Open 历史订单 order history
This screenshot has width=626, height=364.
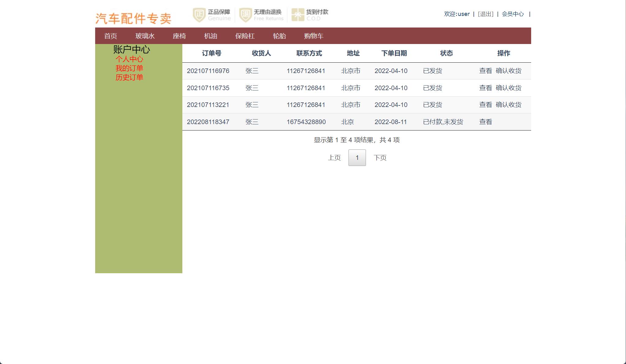coord(129,78)
